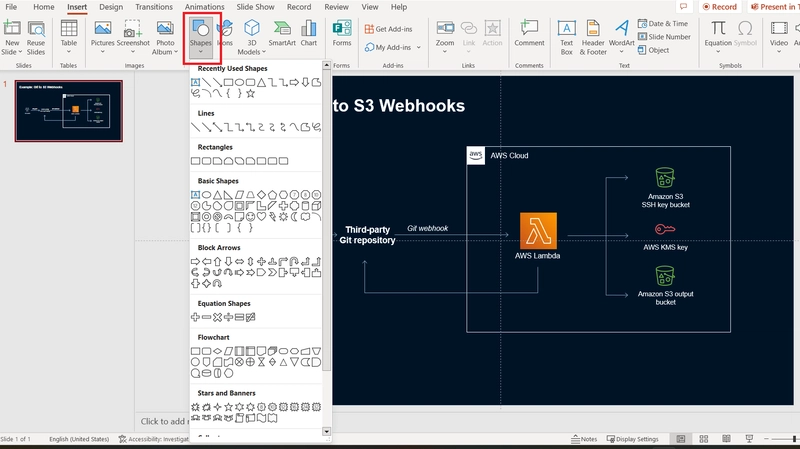Pick the Diamond shape in Basic Shapes
The height and width of the screenshot is (449, 800).
pyautogui.click(x=261, y=194)
